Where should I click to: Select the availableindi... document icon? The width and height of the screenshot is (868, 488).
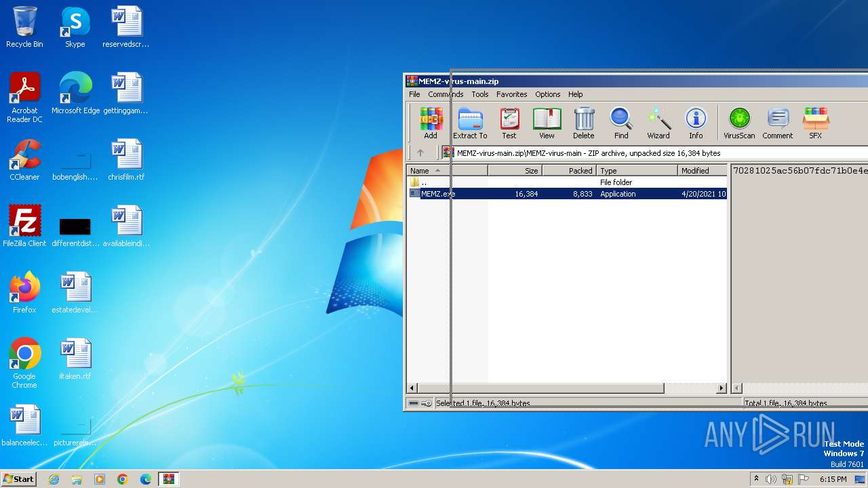pos(126,226)
